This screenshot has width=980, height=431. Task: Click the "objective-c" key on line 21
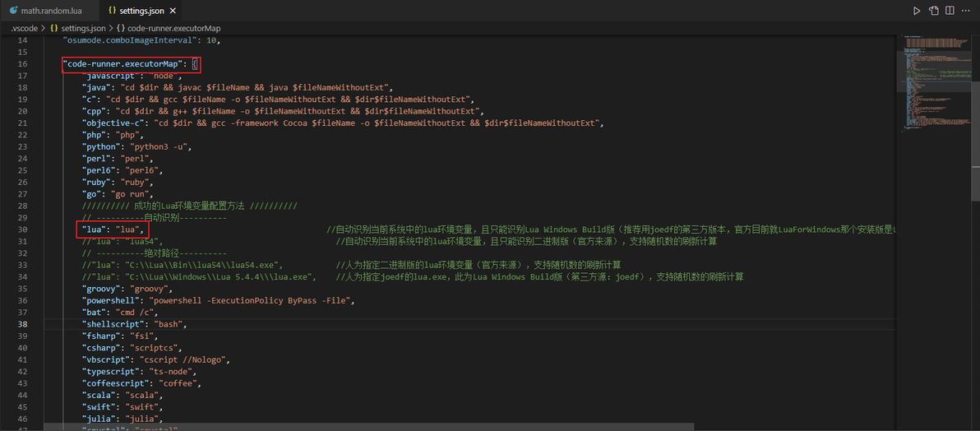116,123
